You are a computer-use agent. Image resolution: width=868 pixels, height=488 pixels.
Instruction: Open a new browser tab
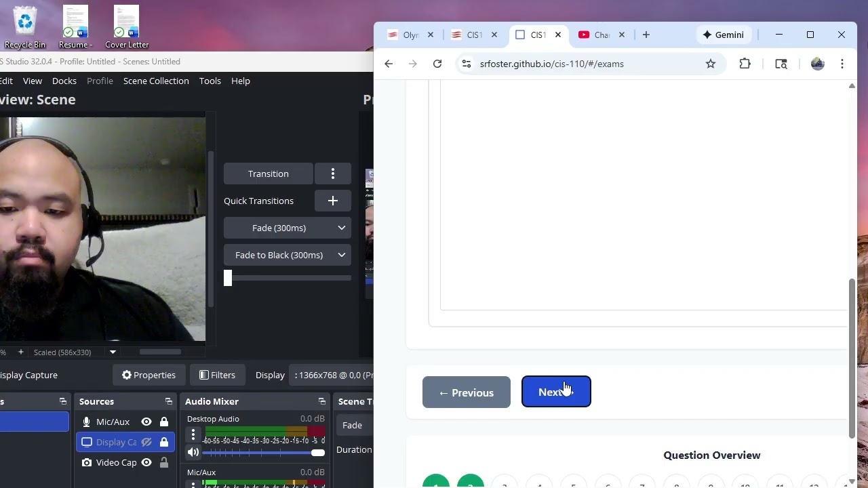coord(646,35)
